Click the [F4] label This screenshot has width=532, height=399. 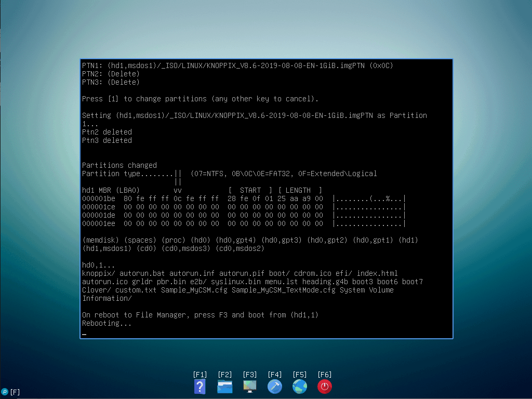[274, 375]
